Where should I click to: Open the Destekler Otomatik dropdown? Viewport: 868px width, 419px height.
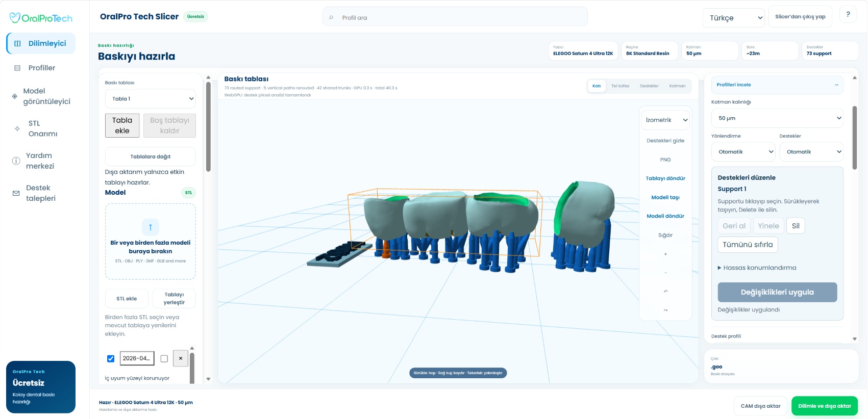pos(811,152)
